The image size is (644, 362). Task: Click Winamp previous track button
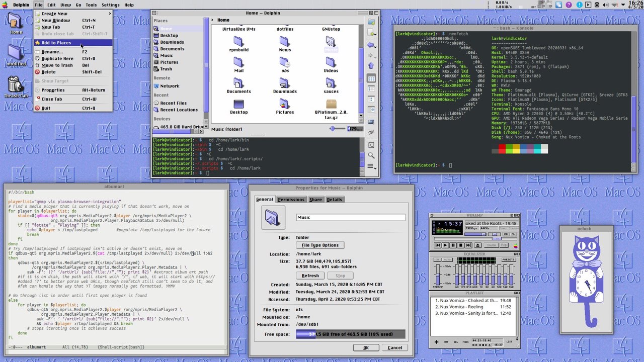point(437,245)
